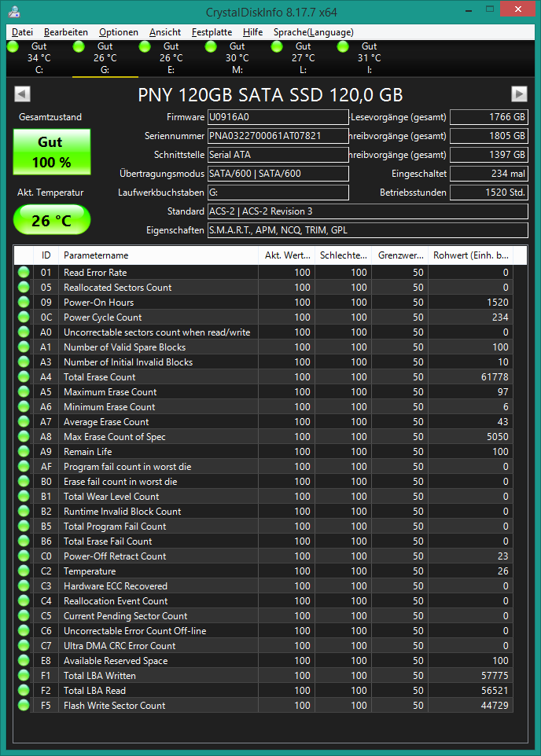Click status dot for Available Reserved Space
The image size is (541, 756).
[23, 661]
